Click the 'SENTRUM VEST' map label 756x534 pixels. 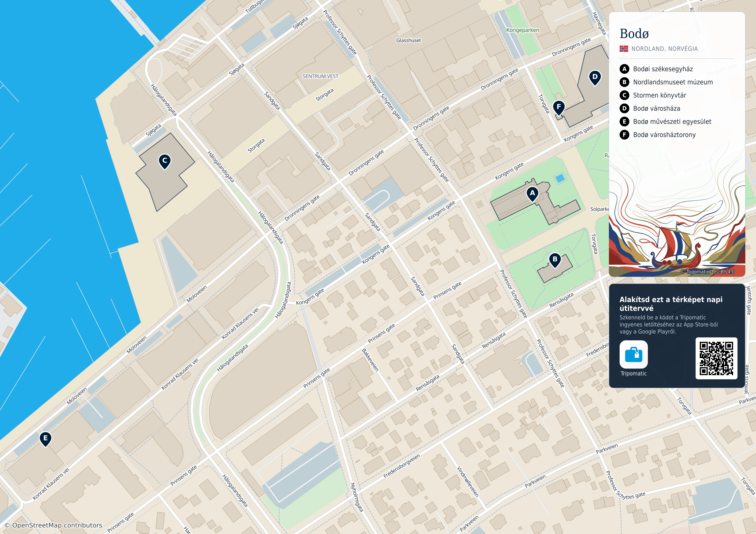(320, 76)
